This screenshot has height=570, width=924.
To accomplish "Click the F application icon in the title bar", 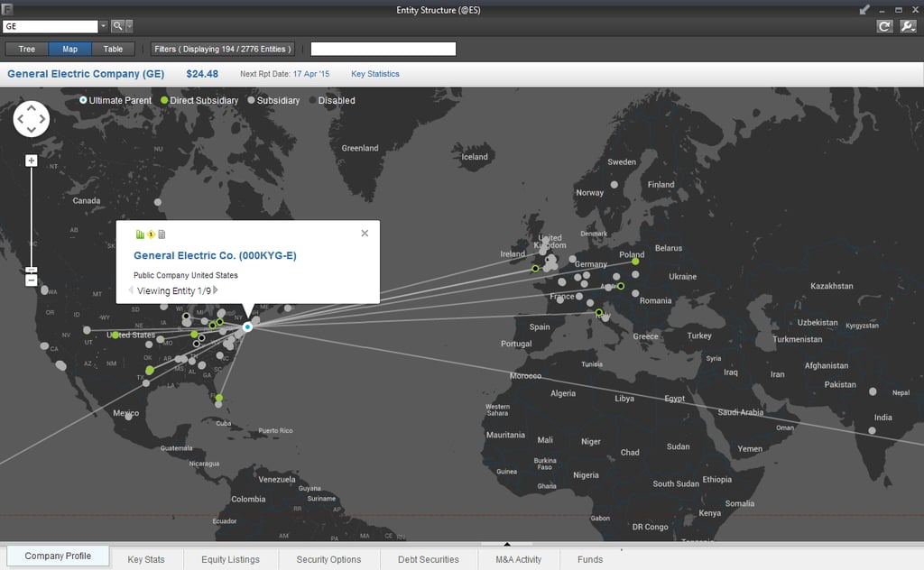I will pos(7,9).
